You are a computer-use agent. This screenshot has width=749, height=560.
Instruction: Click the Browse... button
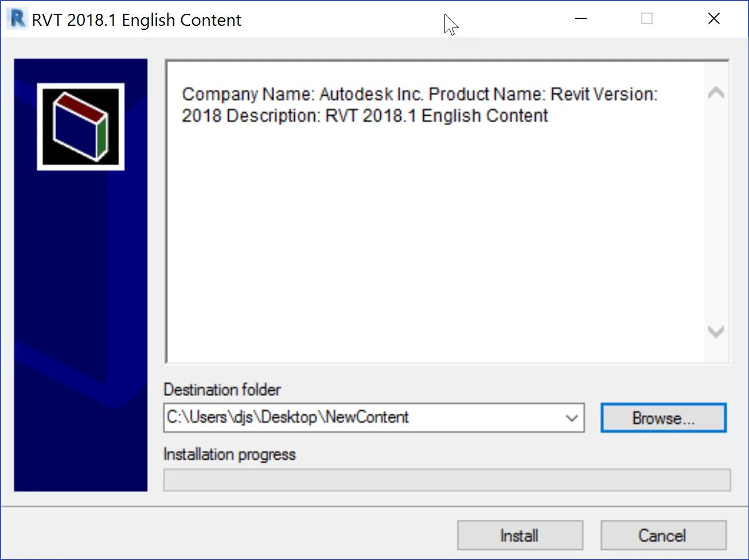(x=664, y=418)
